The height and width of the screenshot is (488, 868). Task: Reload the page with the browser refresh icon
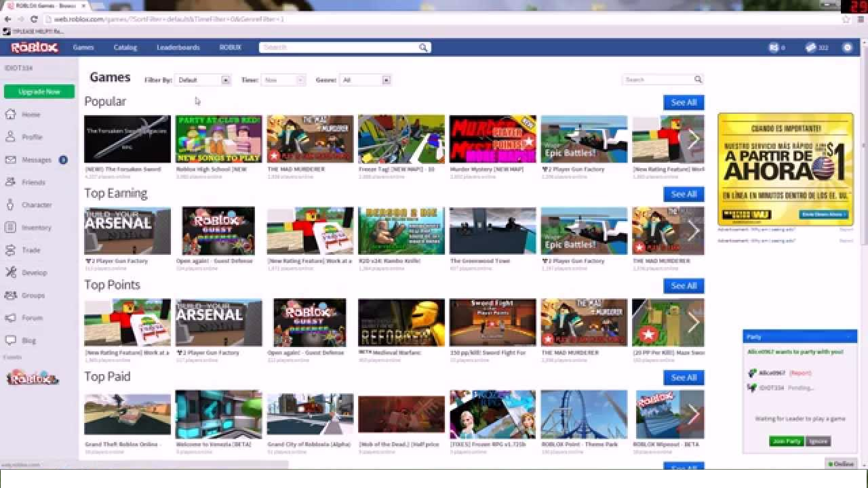tap(33, 19)
